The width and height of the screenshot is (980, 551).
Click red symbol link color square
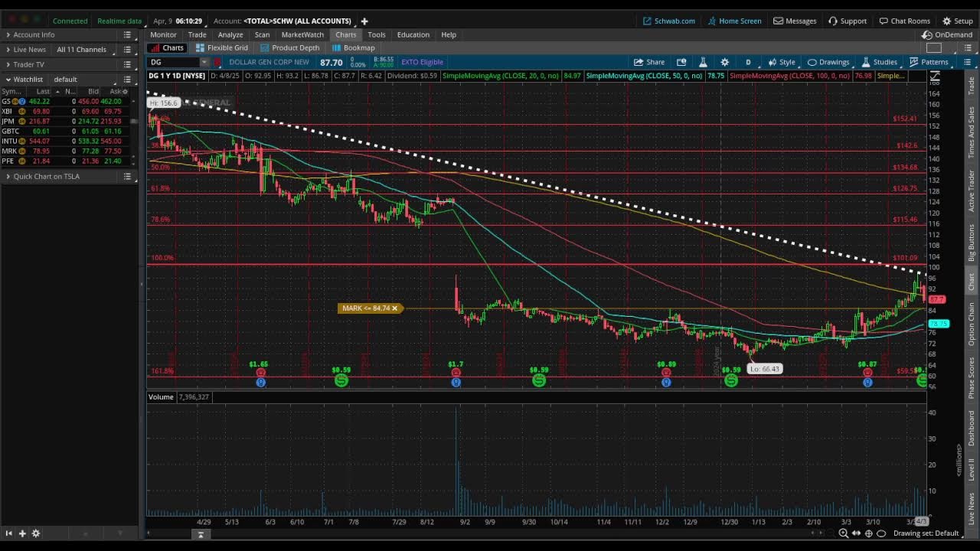[x=218, y=62]
